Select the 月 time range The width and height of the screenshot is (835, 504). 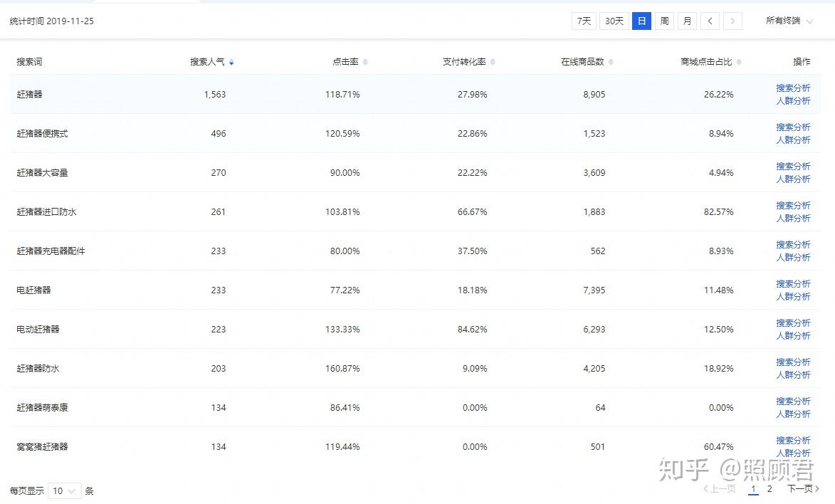click(687, 21)
